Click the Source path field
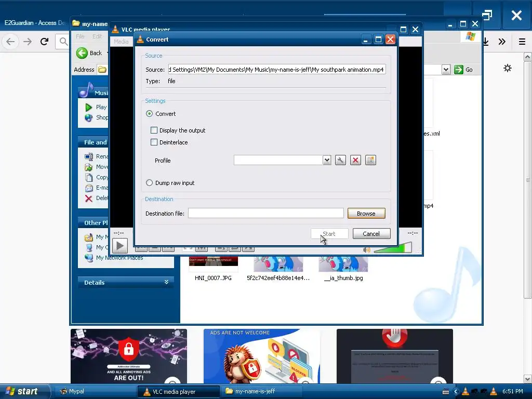Viewport: 532px width, 399px height. (277, 69)
